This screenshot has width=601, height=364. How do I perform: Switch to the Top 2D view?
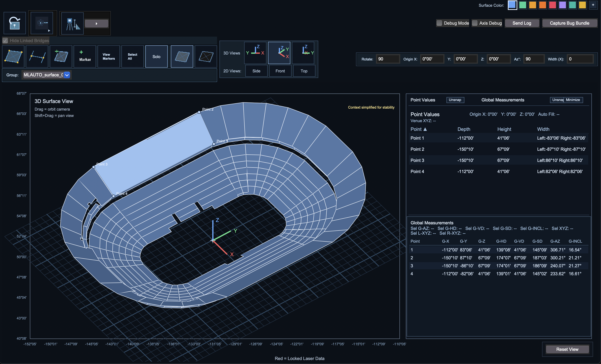point(304,71)
